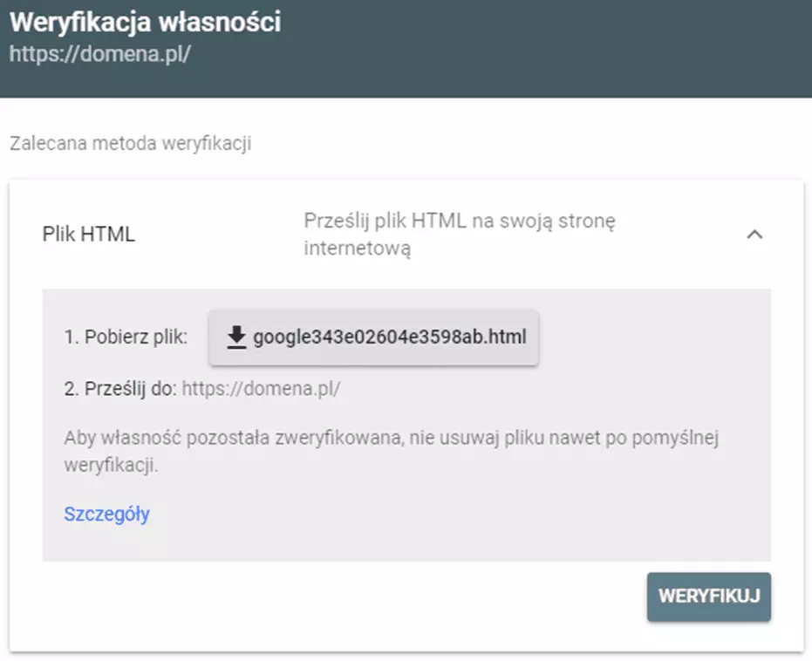
Task: Click the https://domena.pl/ upload destination URL
Action: (x=261, y=389)
